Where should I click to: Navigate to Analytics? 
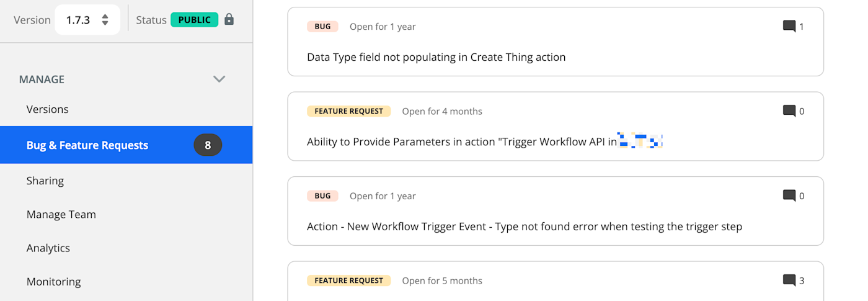pos(48,248)
